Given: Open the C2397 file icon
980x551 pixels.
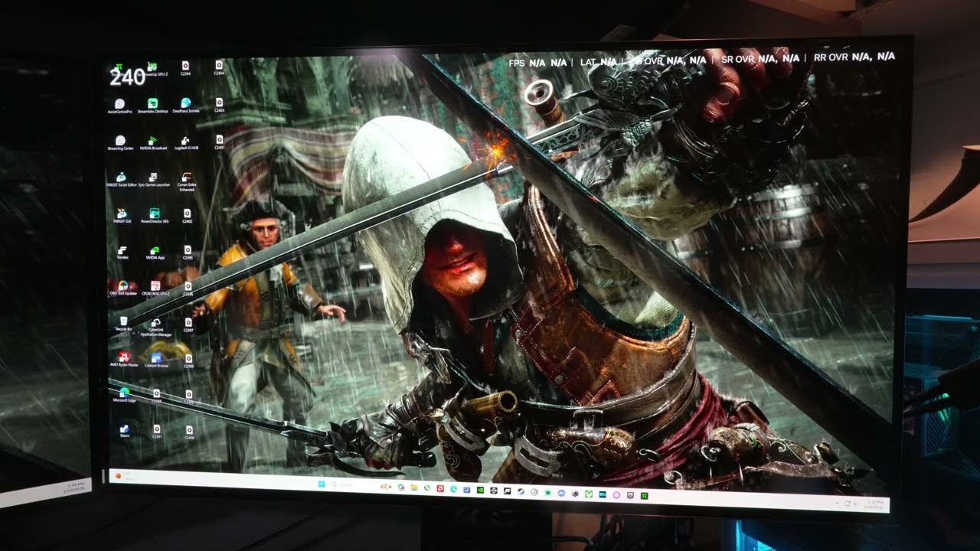Looking at the screenshot, I should 188,324.
